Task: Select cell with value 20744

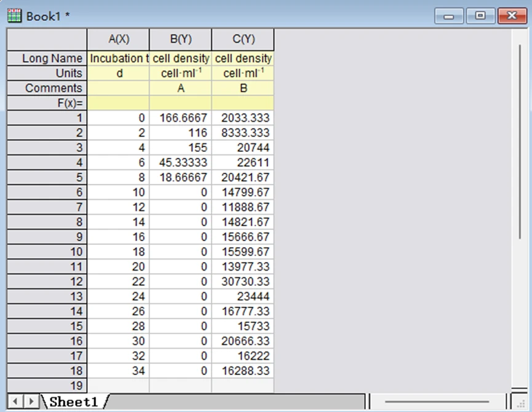Action: point(243,148)
